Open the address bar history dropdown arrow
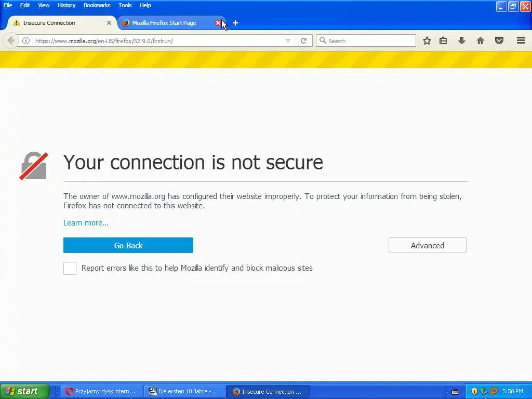The width and height of the screenshot is (532, 399). coord(288,41)
